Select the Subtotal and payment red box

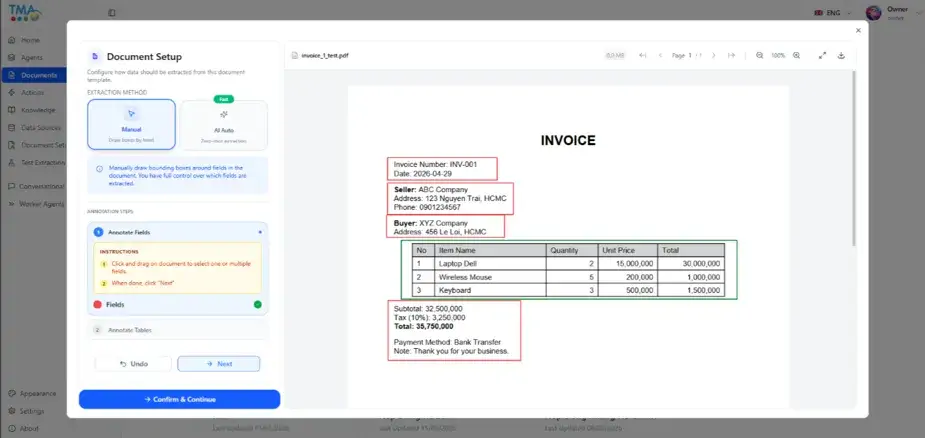click(454, 331)
